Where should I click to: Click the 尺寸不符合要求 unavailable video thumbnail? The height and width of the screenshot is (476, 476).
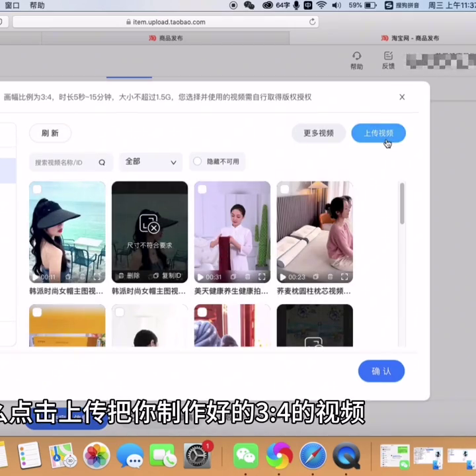(x=149, y=232)
